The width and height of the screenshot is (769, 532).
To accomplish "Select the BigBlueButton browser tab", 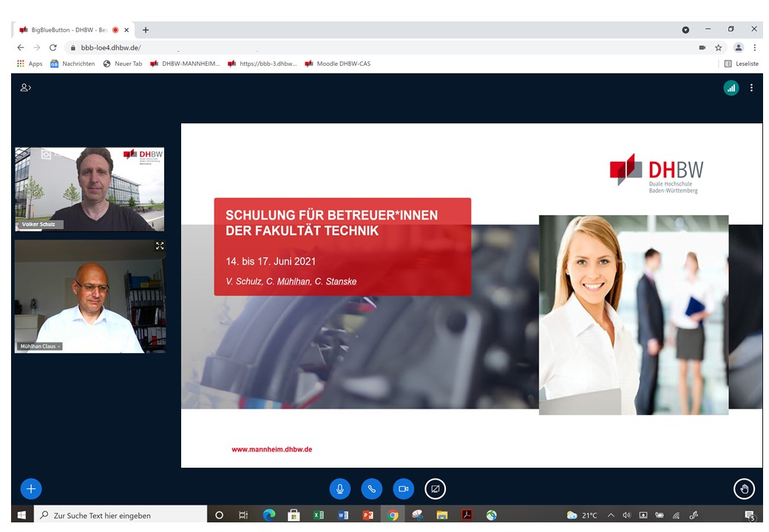I will [x=69, y=30].
